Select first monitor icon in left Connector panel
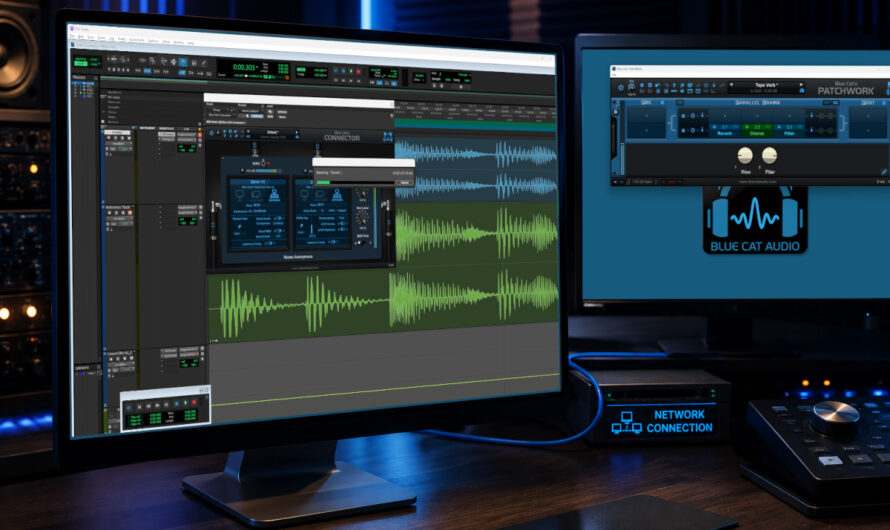The width and height of the screenshot is (890, 530). pos(240,194)
